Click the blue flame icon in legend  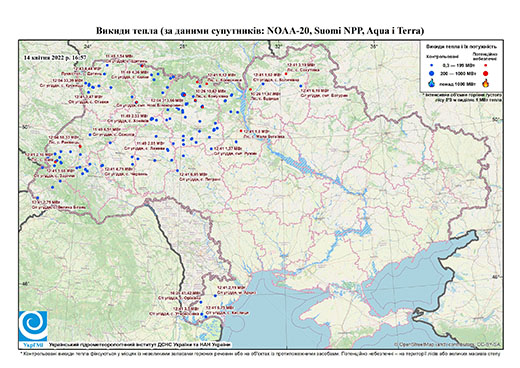click(432, 83)
